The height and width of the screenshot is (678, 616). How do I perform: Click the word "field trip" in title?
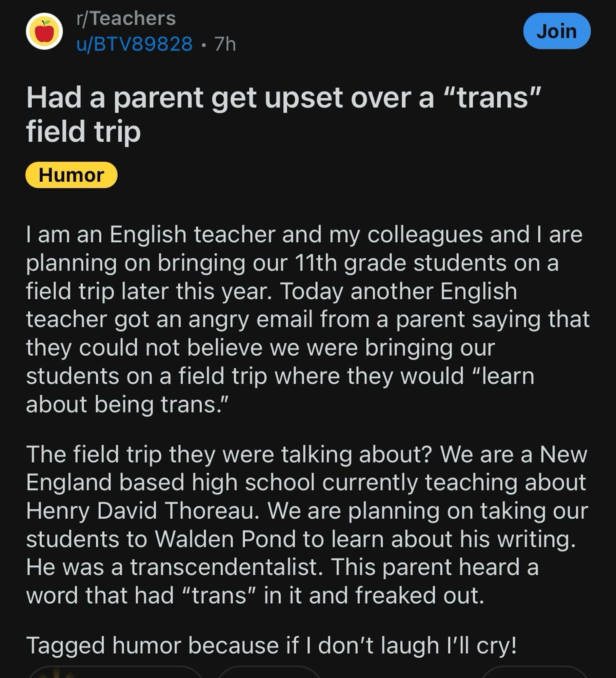tap(83, 132)
